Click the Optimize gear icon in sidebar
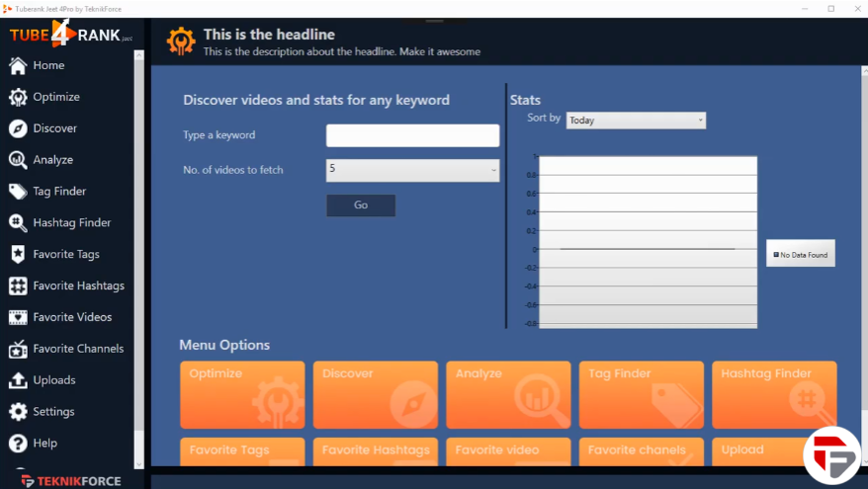Viewport: 868px width, 489px height. [18, 97]
